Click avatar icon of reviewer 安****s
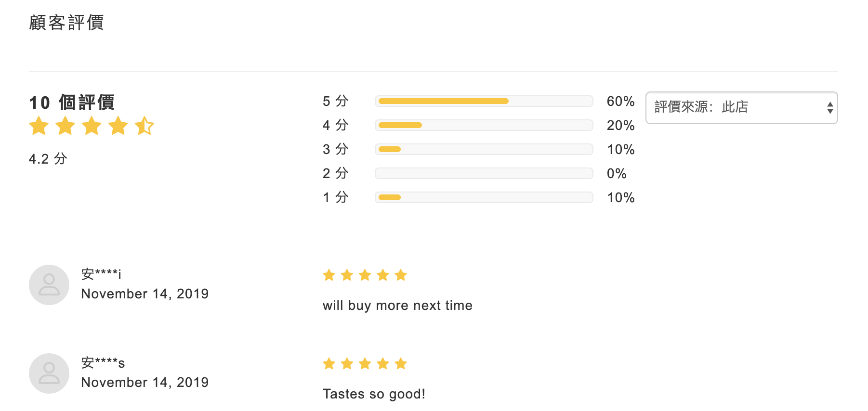This screenshot has height=411, width=868. (49, 373)
